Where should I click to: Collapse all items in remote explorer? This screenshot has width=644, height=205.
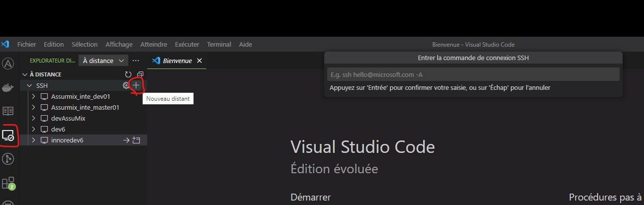tap(140, 74)
